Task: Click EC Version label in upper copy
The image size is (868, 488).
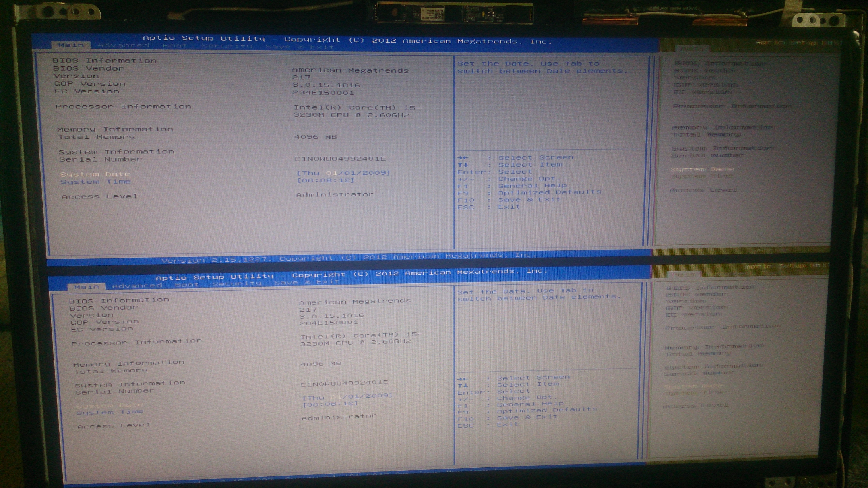Action: tap(87, 91)
